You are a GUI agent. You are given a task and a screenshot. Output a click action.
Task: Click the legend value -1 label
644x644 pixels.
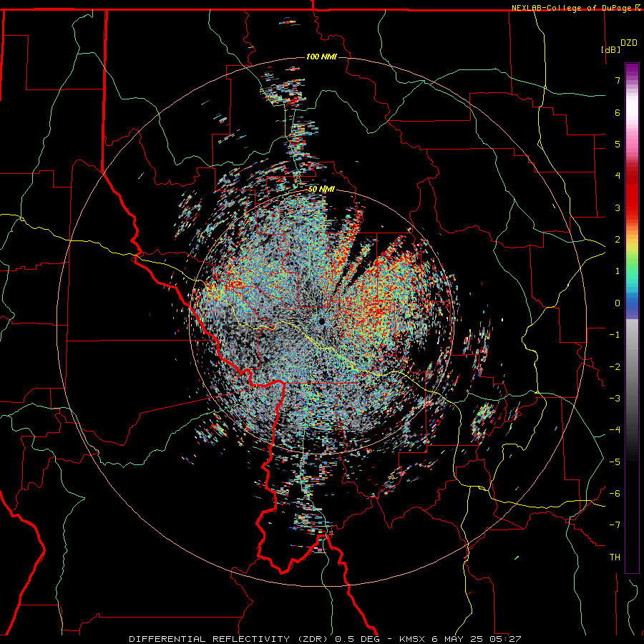(x=615, y=335)
